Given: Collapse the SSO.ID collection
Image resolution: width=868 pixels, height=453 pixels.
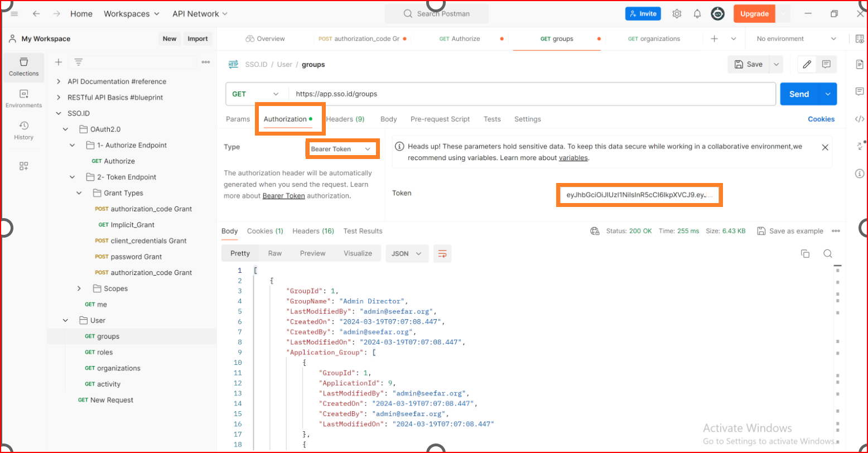Looking at the screenshot, I should click(59, 113).
